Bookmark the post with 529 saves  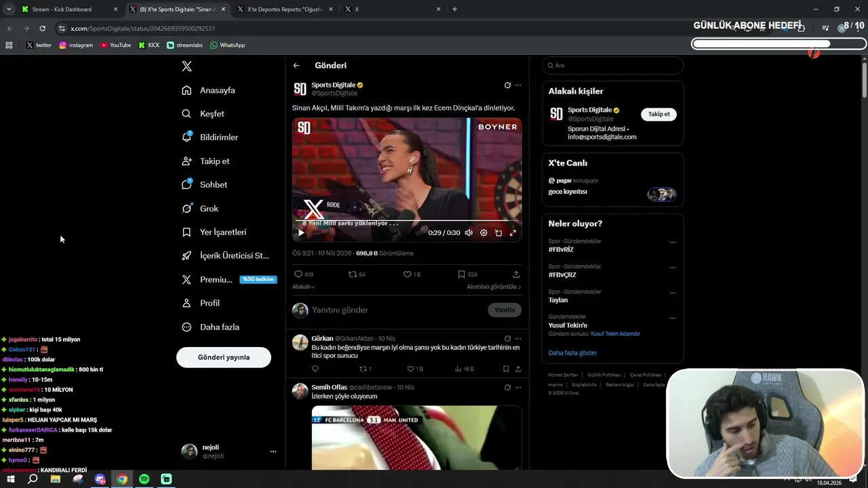[467, 274]
